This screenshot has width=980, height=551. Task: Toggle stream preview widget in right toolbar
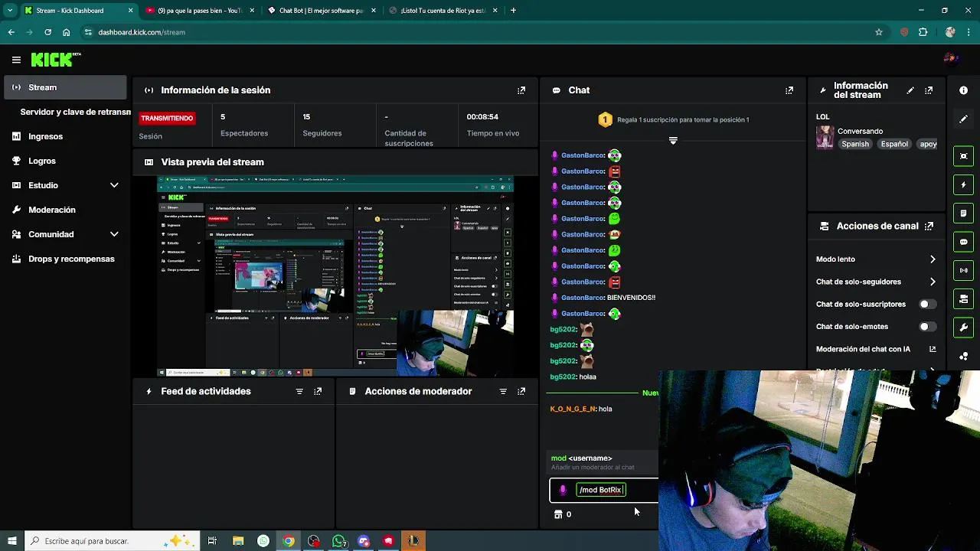click(x=963, y=156)
